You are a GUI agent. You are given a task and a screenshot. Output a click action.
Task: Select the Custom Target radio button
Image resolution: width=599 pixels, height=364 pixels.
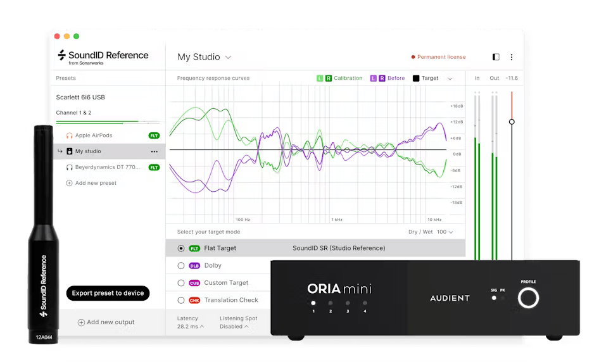[181, 283]
